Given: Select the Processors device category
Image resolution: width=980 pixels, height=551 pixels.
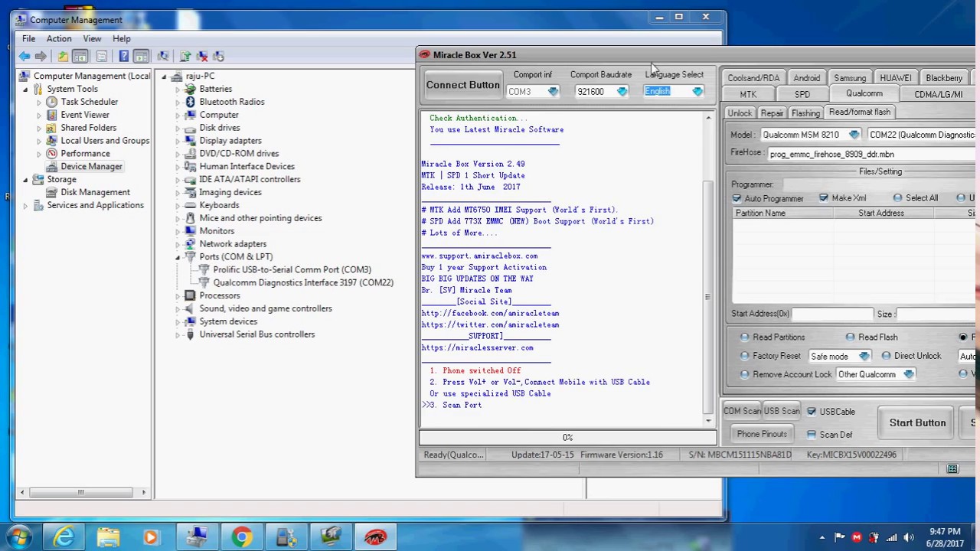Looking at the screenshot, I should coord(219,295).
